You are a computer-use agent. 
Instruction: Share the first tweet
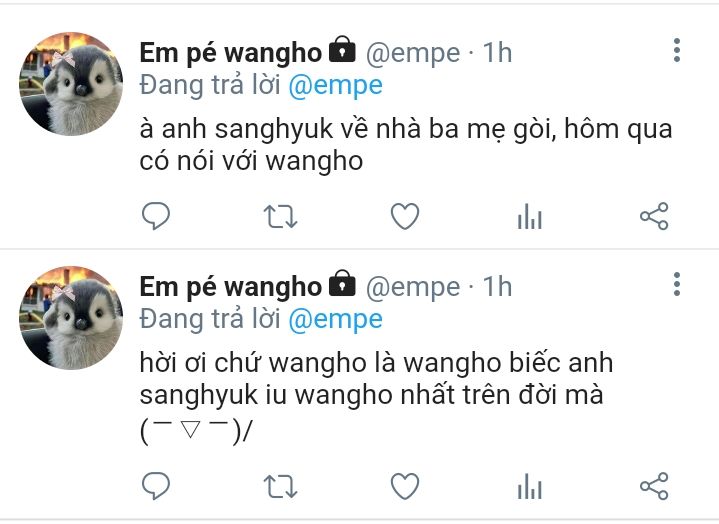pyautogui.click(x=654, y=216)
